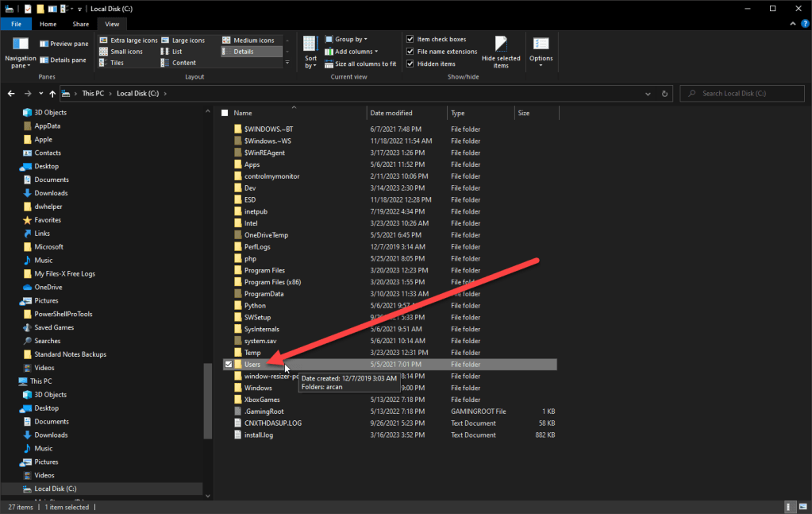Switch to Extra large icons layout

pos(104,40)
